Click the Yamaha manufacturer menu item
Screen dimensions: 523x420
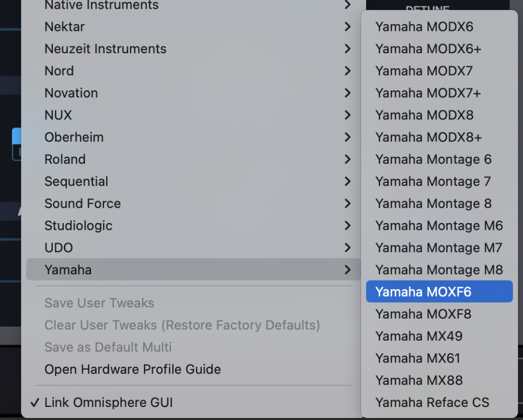pos(68,270)
